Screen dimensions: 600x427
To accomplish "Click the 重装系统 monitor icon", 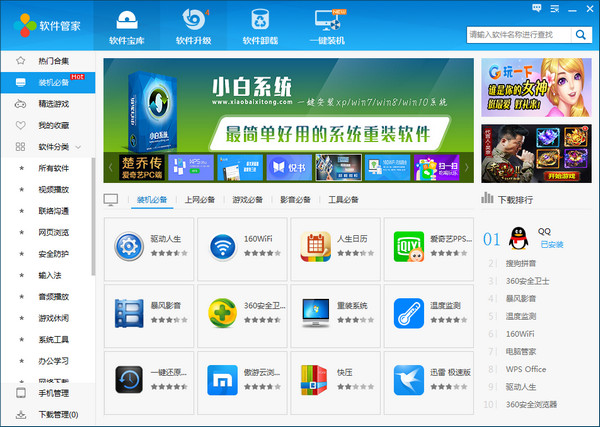I will 316,313.
